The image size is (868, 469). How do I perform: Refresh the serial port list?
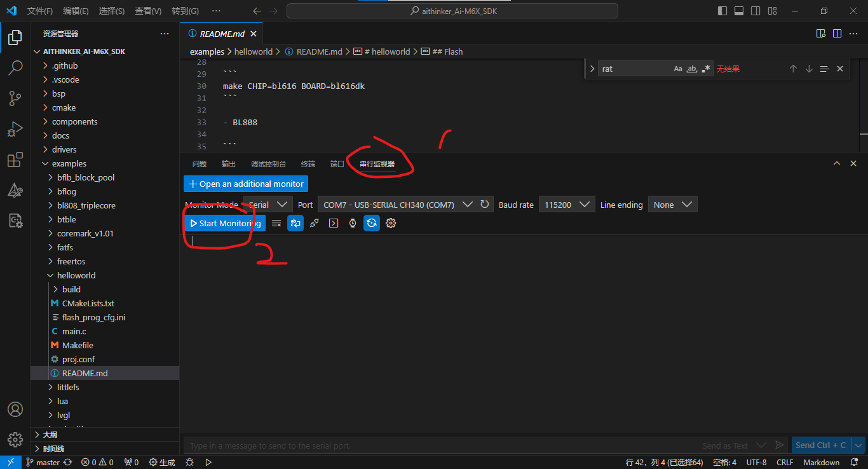[x=485, y=204]
